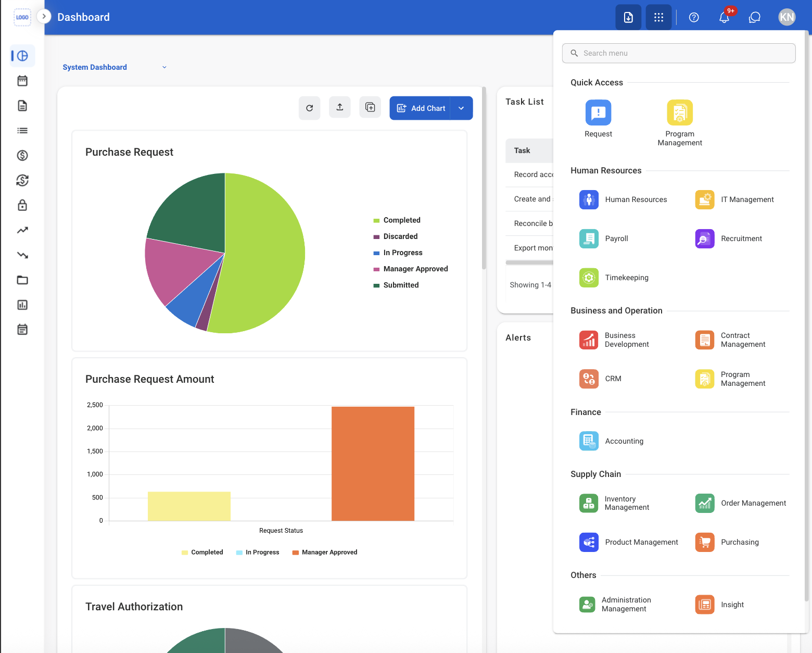Open the chat bubble icon in header

[755, 17]
